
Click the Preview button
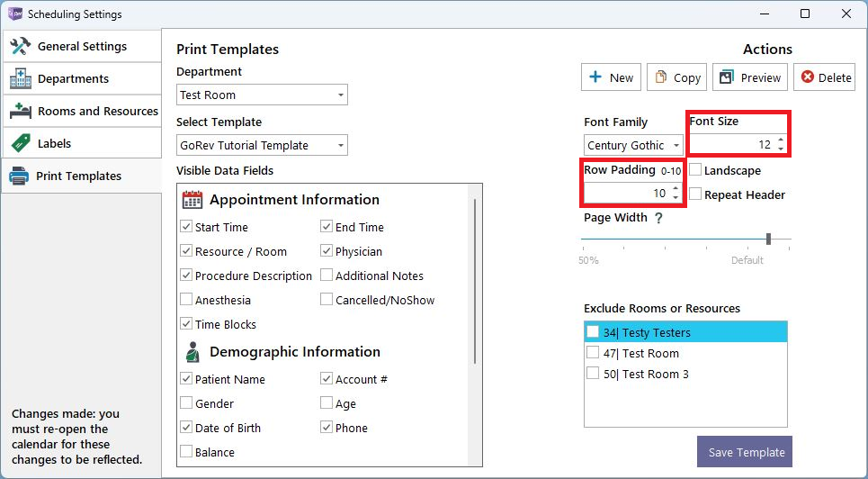(750, 77)
